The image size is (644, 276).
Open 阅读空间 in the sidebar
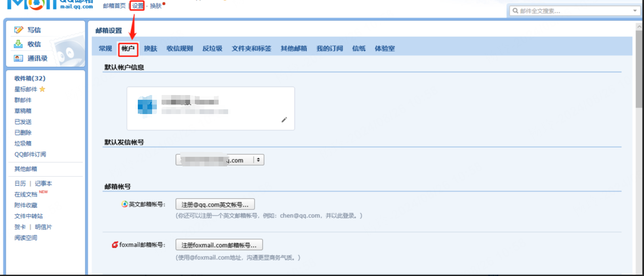click(x=26, y=238)
